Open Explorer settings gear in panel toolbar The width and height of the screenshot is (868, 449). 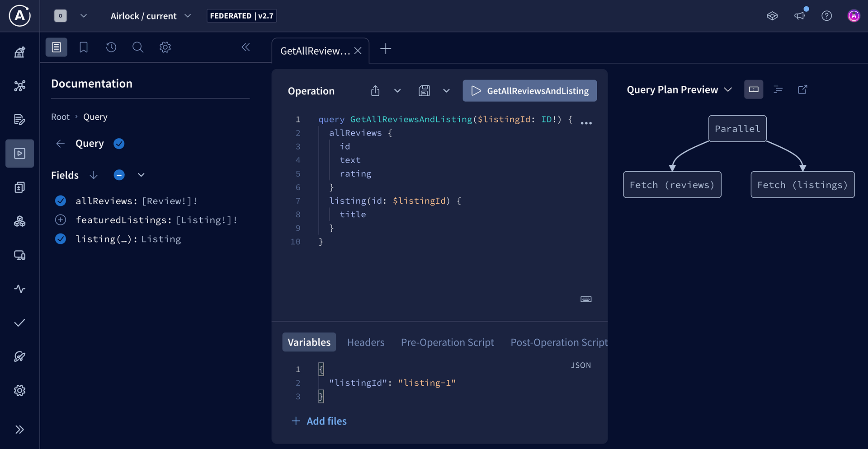[165, 47]
